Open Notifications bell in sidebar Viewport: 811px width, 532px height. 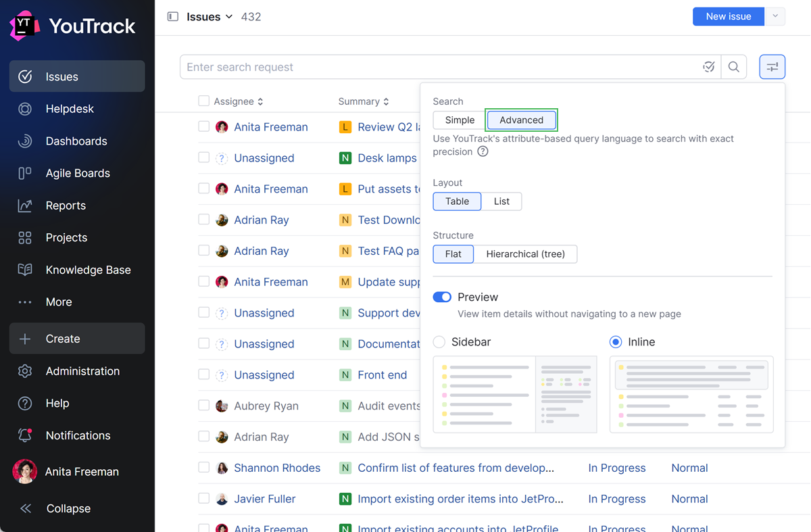point(25,435)
